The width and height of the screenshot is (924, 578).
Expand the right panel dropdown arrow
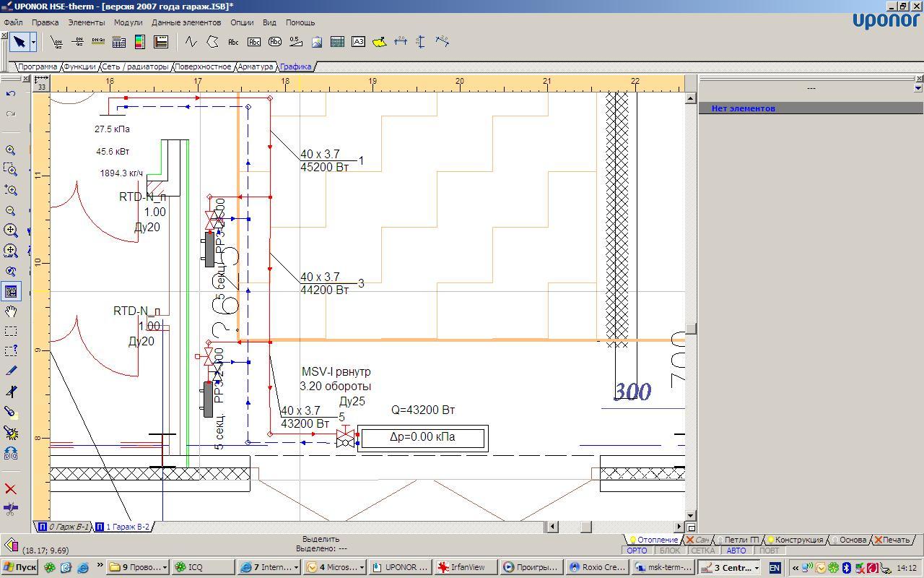(x=918, y=88)
